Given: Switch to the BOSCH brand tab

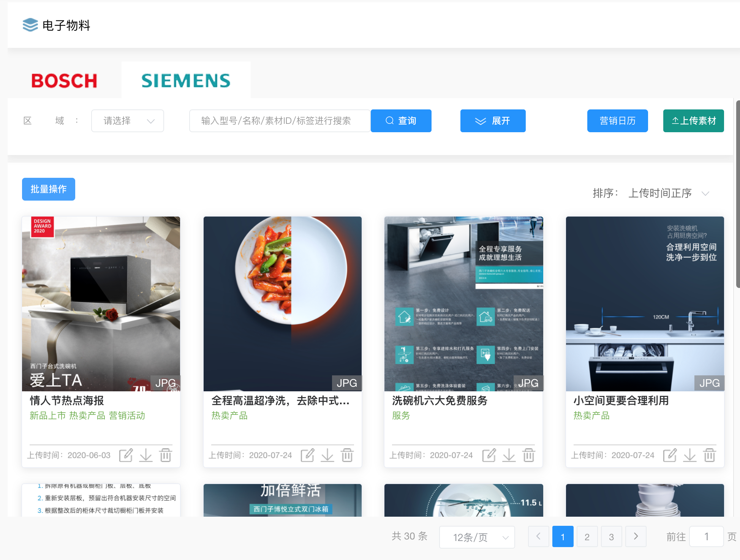Looking at the screenshot, I should [64, 81].
